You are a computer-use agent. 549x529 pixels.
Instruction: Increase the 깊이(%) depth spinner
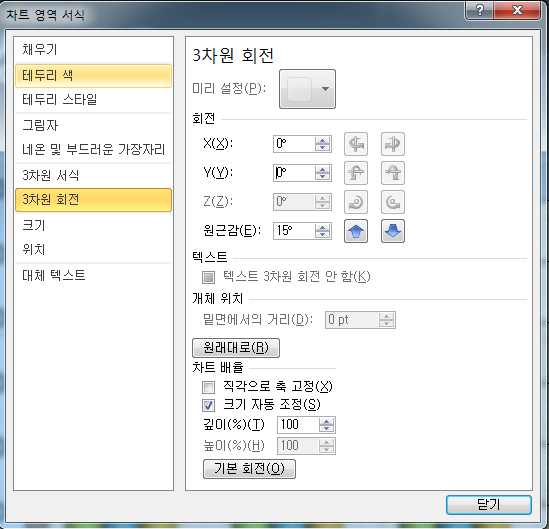point(327,422)
